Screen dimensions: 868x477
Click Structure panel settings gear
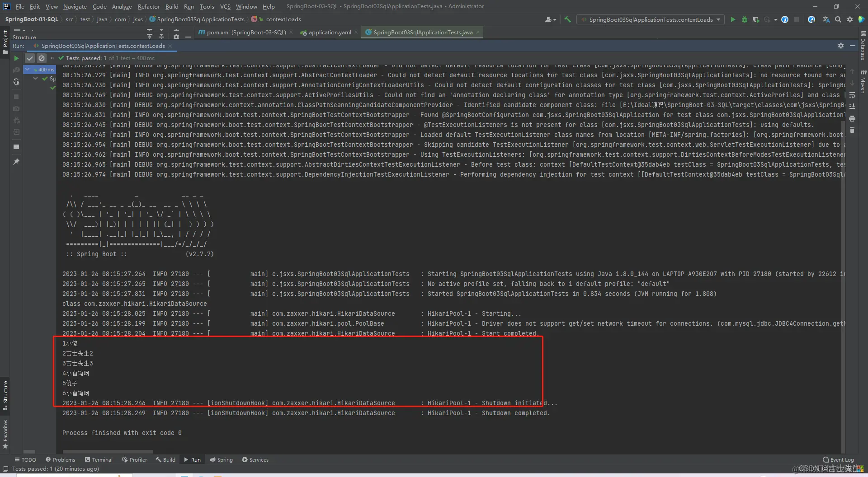click(x=176, y=37)
